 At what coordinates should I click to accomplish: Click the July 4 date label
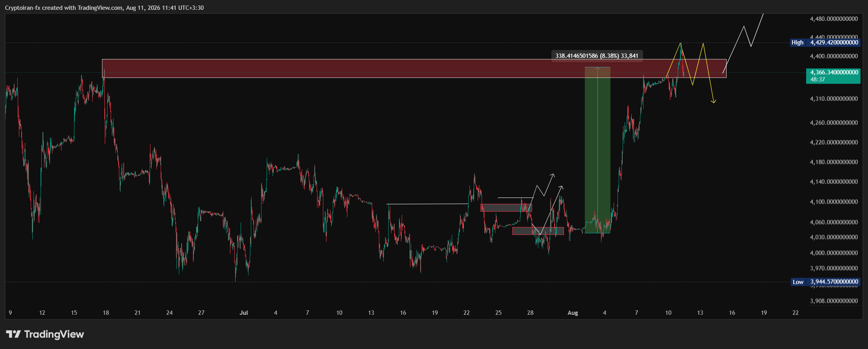(x=276, y=313)
